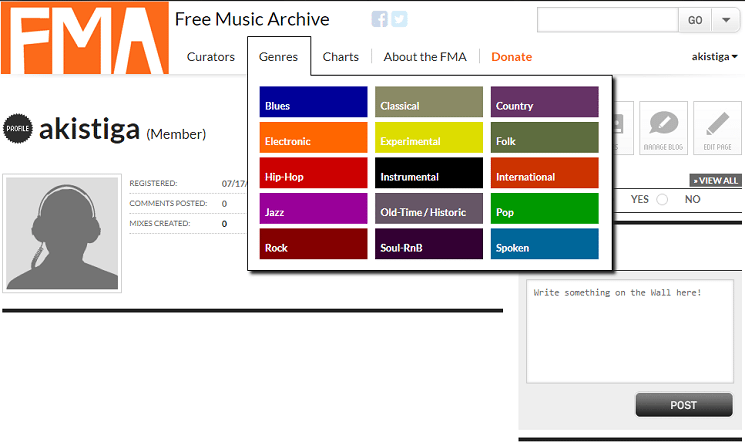This screenshot has width=745, height=446.
Task: Choose the Folk genre
Action: (544, 137)
